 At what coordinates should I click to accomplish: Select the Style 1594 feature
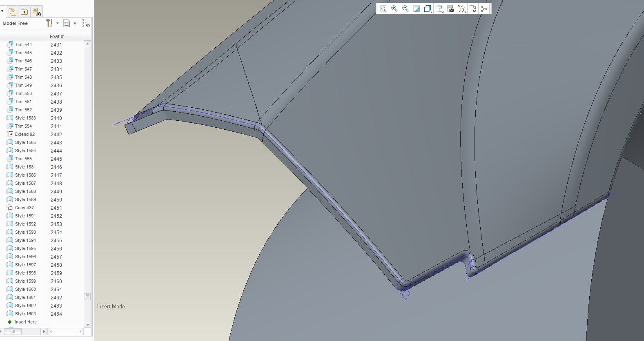pyautogui.click(x=25, y=240)
